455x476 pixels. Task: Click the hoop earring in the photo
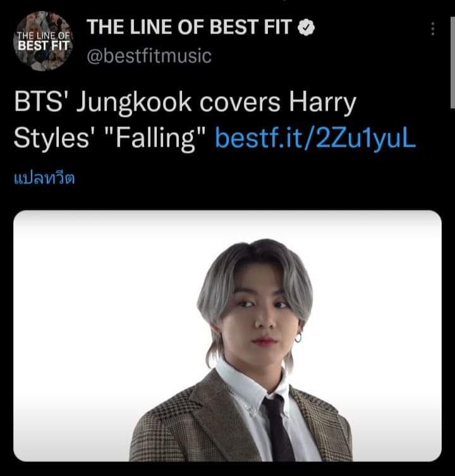[x=298, y=338]
